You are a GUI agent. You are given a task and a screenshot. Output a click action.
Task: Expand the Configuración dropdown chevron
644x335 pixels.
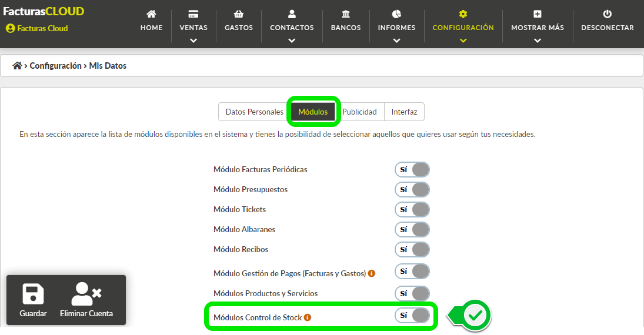(x=463, y=41)
